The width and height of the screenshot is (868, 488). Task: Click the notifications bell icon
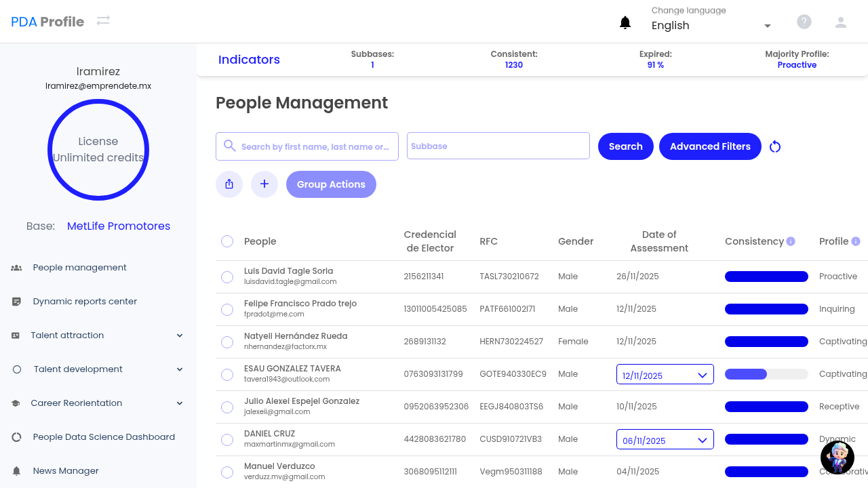tap(625, 23)
